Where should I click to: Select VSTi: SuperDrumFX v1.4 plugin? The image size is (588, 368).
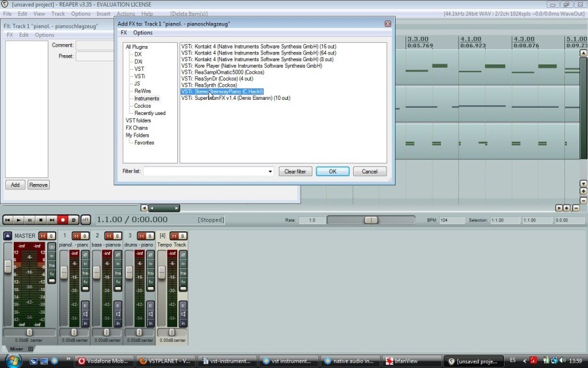pyautogui.click(x=236, y=98)
